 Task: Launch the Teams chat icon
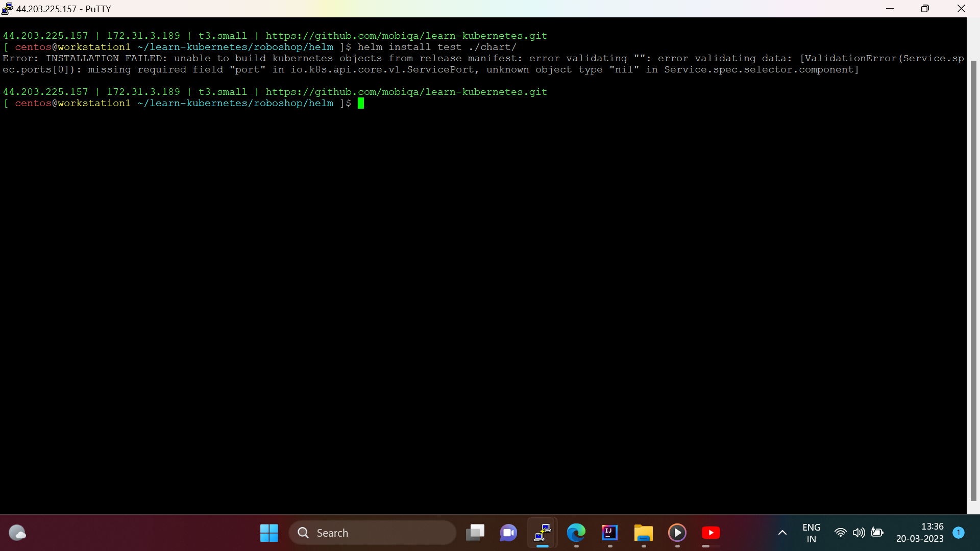508,533
